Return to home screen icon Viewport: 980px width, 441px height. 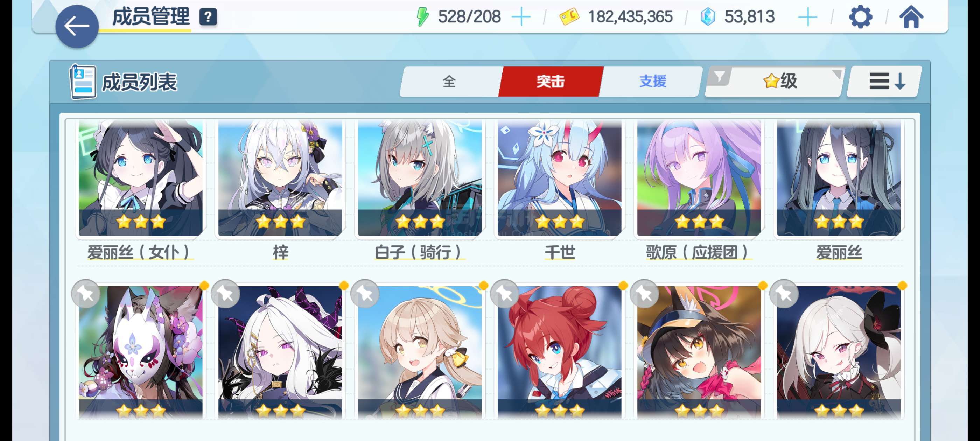pyautogui.click(x=911, y=17)
